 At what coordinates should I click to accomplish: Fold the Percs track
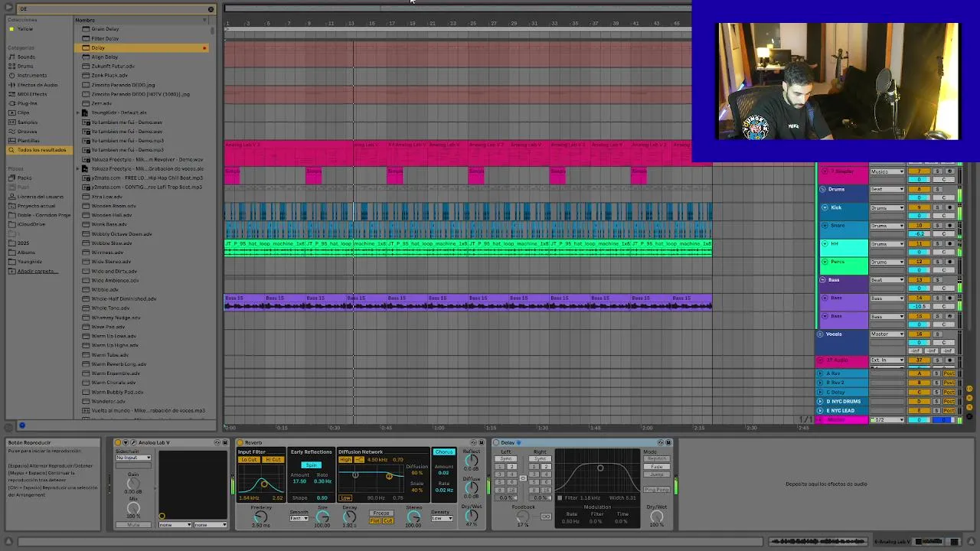click(825, 262)
